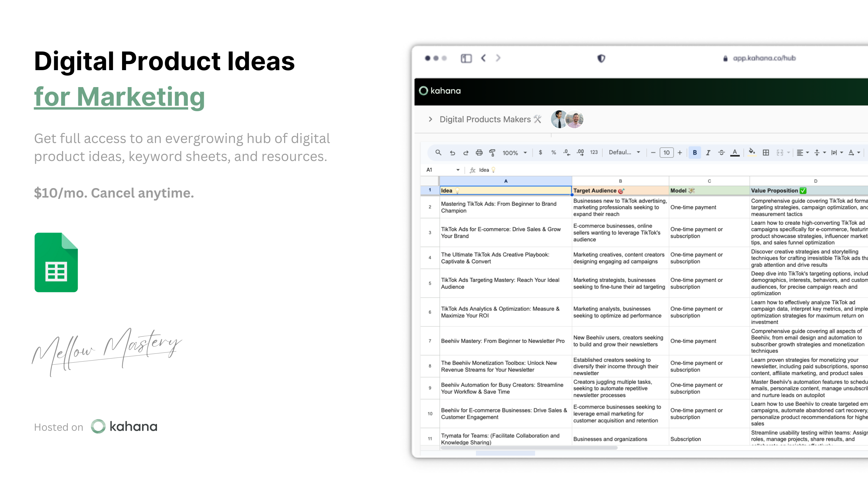This screenshot has height=488, width=868.
Task: Select column C header
Action: click(709, 181)
